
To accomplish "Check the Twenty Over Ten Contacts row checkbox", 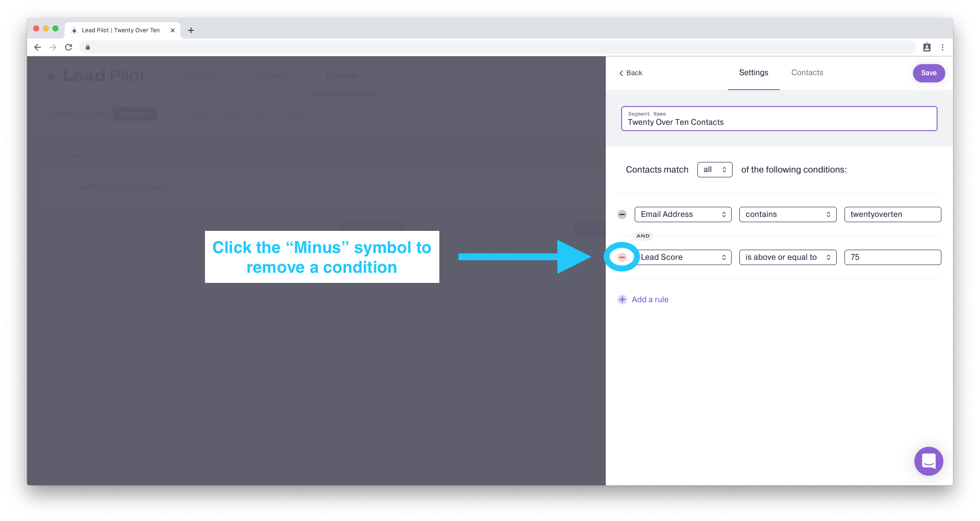I will (54, 187).
